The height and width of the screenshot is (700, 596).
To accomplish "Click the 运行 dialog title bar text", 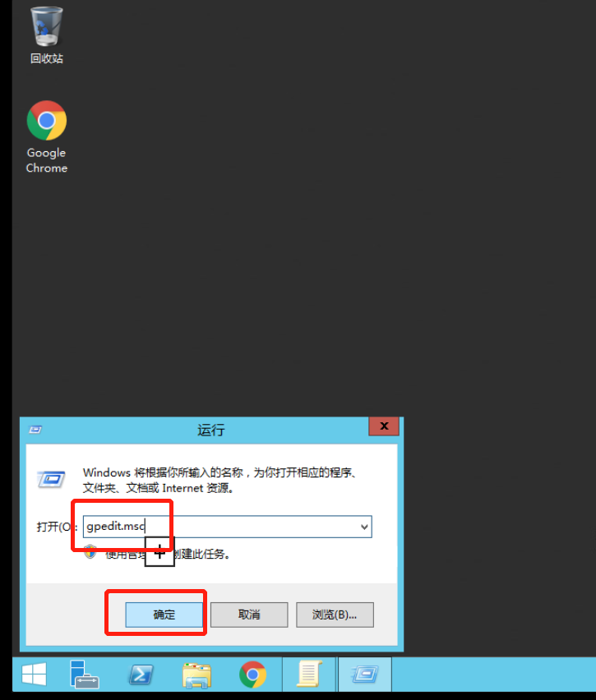I will click(211, 431).
